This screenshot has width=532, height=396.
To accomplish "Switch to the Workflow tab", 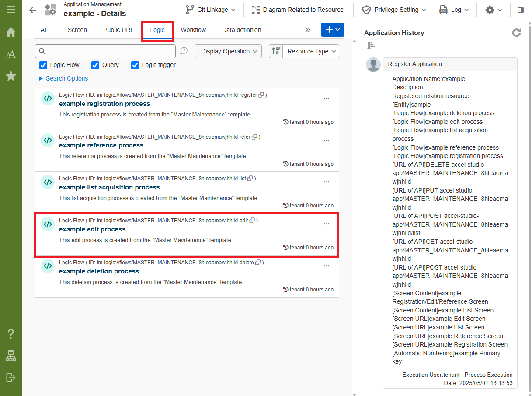I will pos(193,30).
